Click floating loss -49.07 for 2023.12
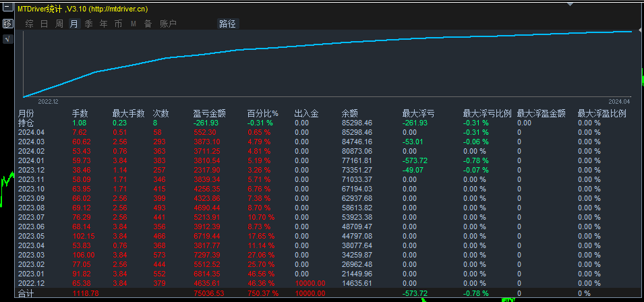Image resolution: width=644 pixels, height=302 pixels. coord(413,170)
